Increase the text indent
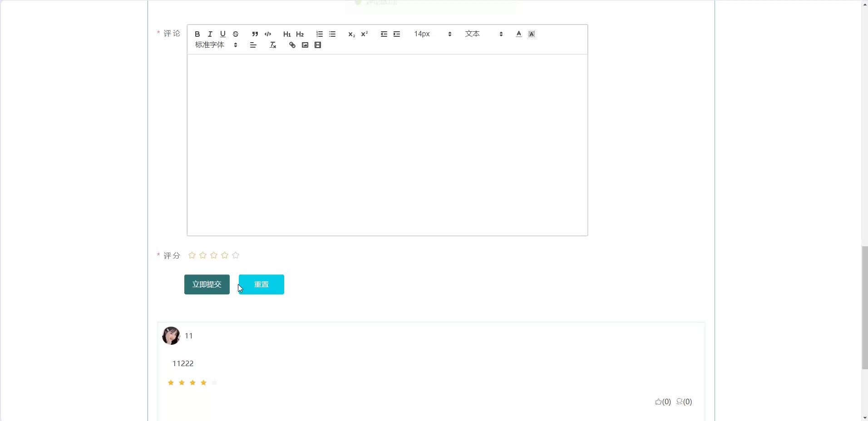 point(397,34)
